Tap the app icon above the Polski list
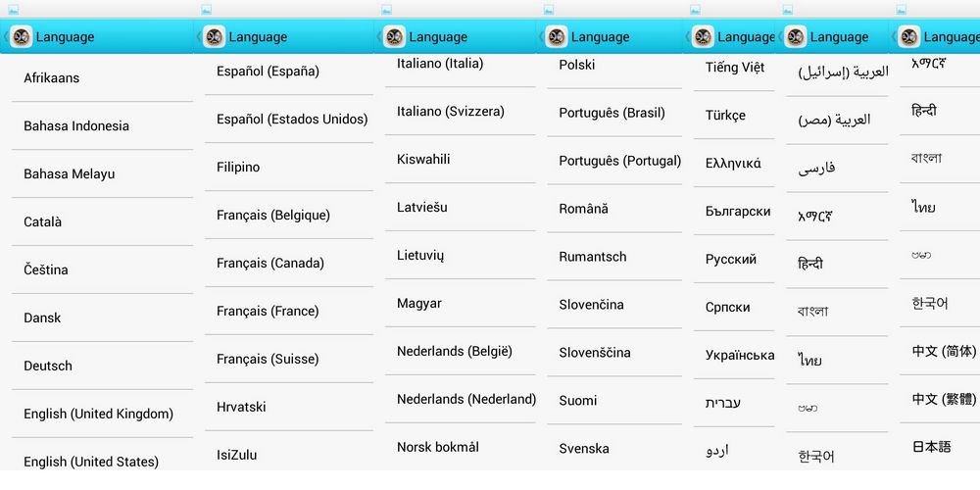Screen dimensions: 980x490 point(557,37)
